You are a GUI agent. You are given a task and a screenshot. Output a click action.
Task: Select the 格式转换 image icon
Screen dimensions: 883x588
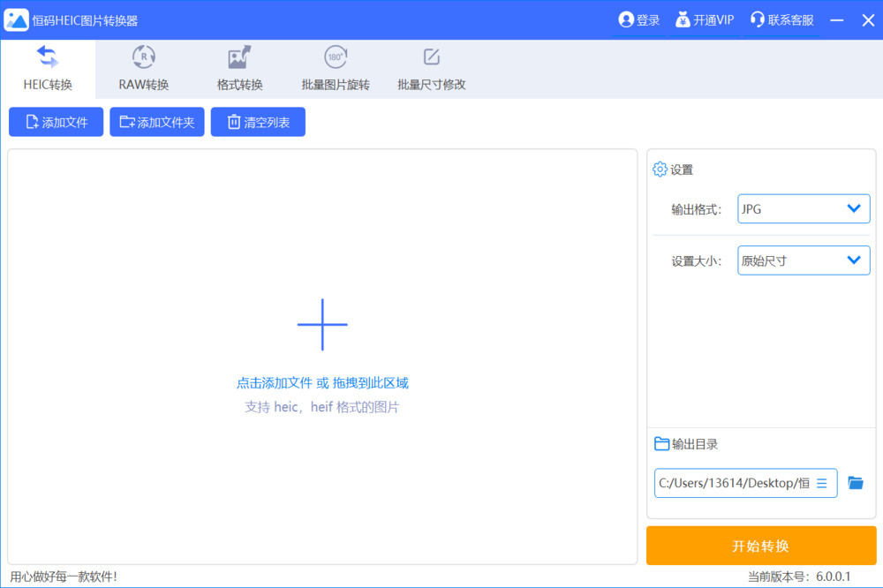click(x=239, y=58)
